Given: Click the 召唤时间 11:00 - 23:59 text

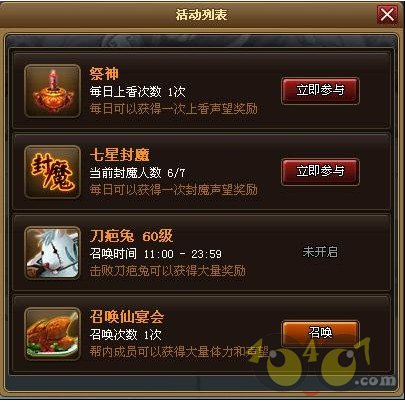Looking at the screenshot, I should [x=156, y=254].
